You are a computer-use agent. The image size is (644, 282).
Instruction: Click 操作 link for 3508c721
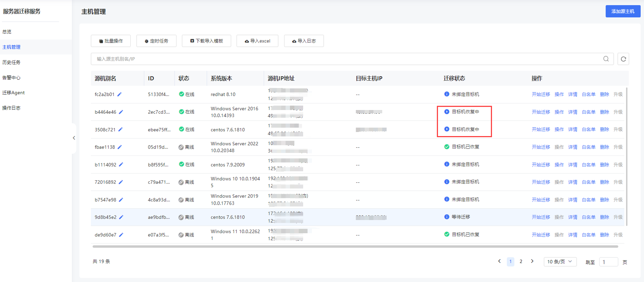pyautogui.click(x=559, y=129)
